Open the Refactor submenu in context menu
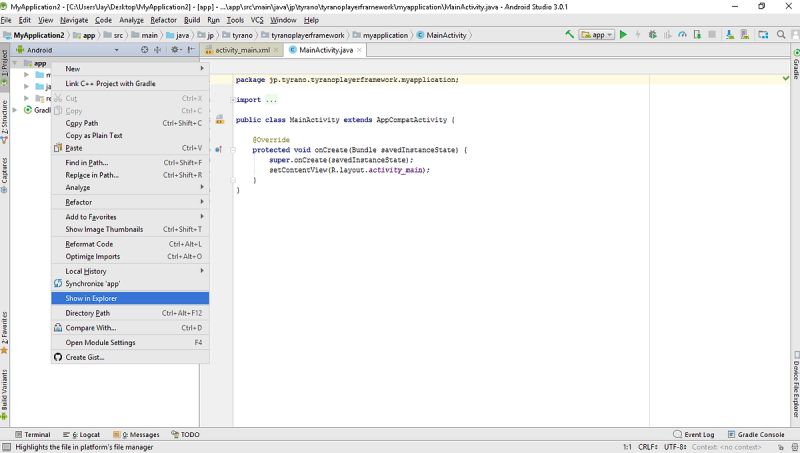The image size is (800, 453). click(130, 202)
